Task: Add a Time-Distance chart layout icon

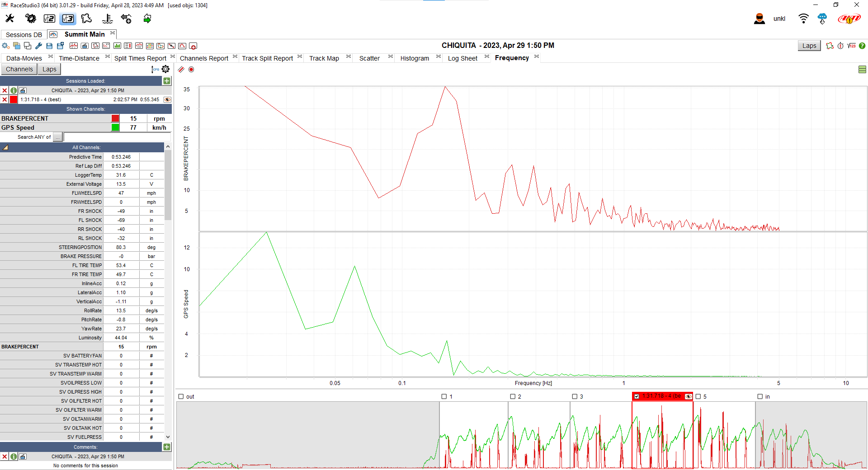Action: 73,46
